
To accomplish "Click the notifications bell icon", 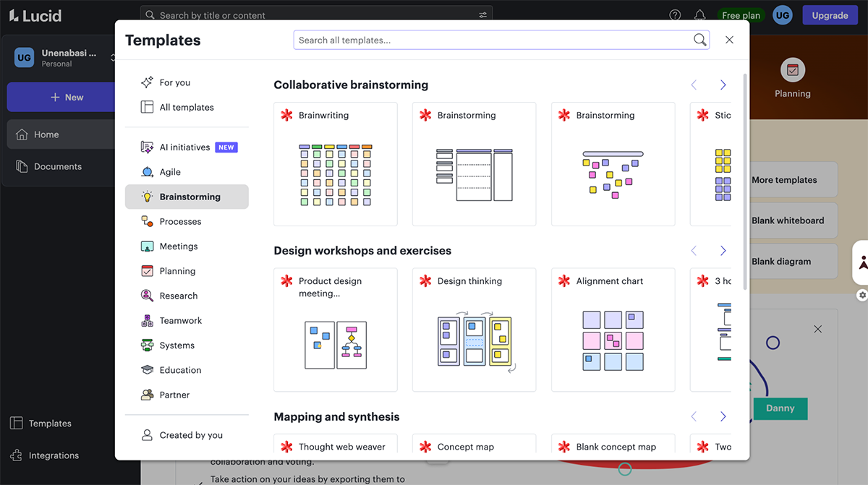I will pyautogui.click(x=699, y=14).
